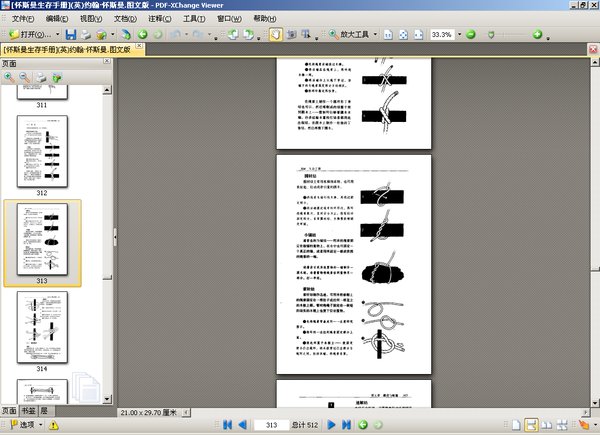Expand the 33.3% zoom level dropdown
The height and width of the screenshot is (435, 600).
(460, 34)
